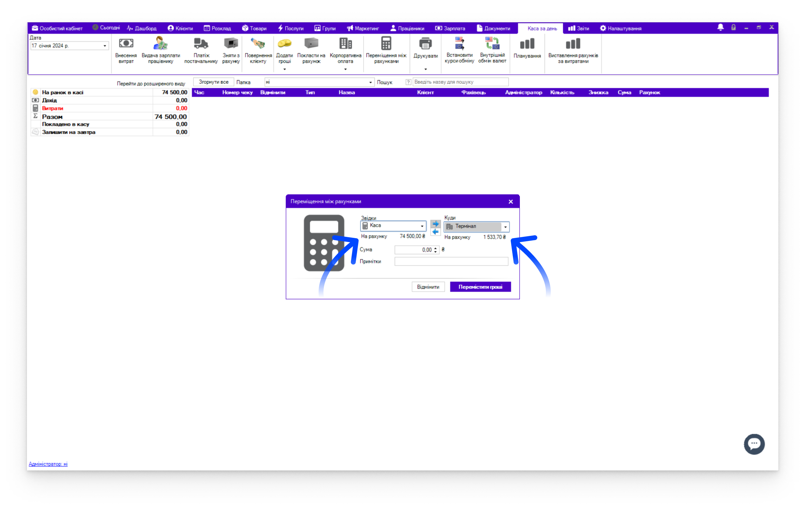
Task: Focus the Пошук search box
Action: click(460, 82)
